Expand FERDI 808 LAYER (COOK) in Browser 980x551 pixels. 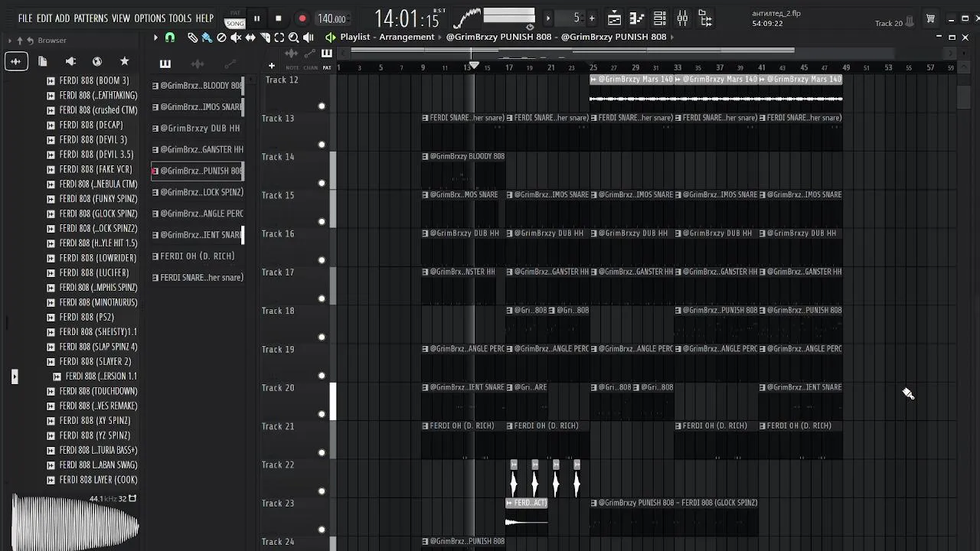(51, 480)
